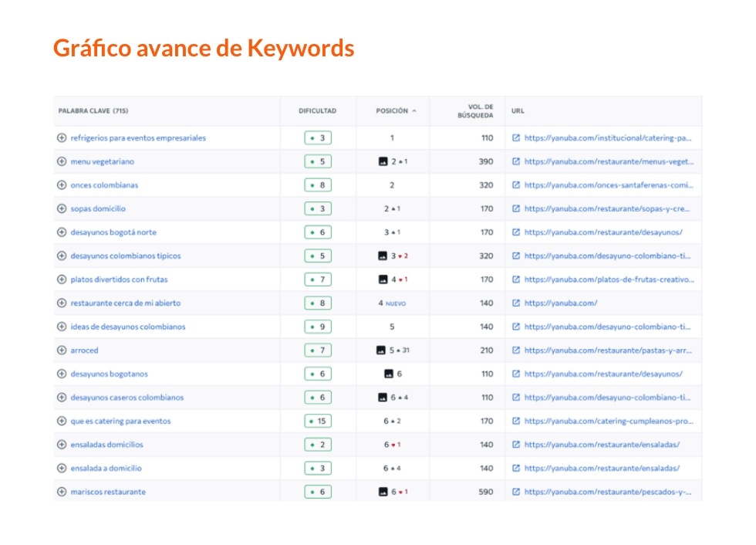
Task: Open URL link ending in restaurante/ensaladas/ for 'ensaladas domicilios'
Action: coord(602,445)
